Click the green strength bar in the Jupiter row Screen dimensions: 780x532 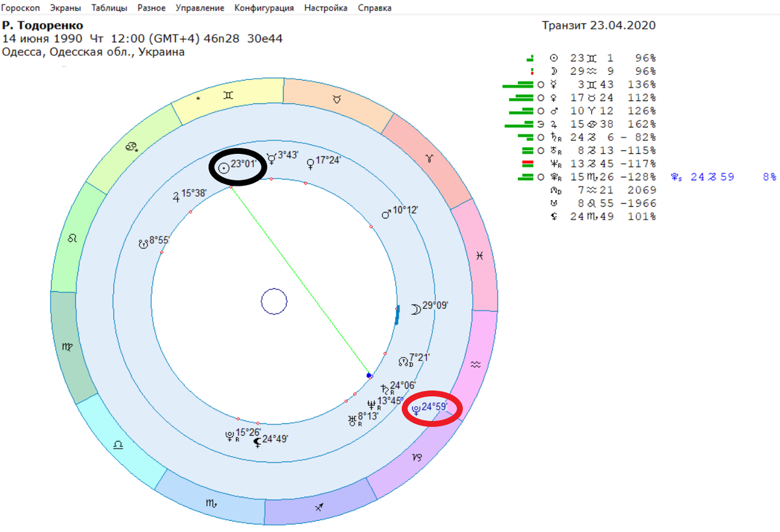[518, 124]
